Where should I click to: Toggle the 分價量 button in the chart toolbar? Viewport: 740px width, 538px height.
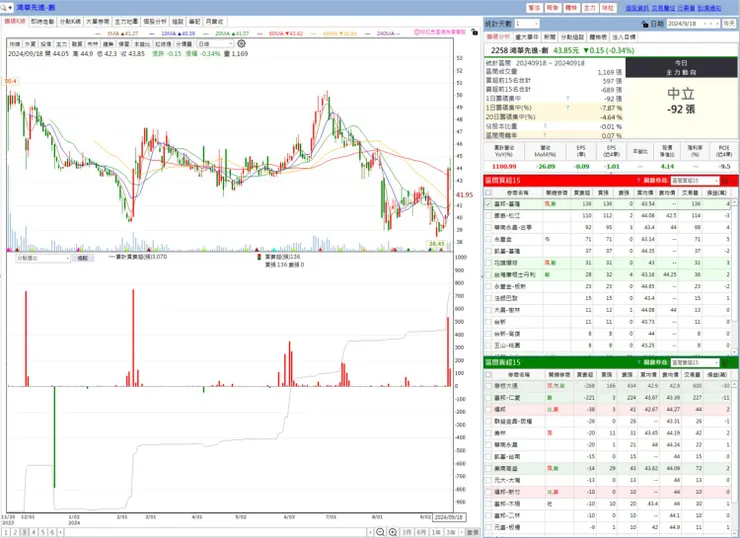184,44
